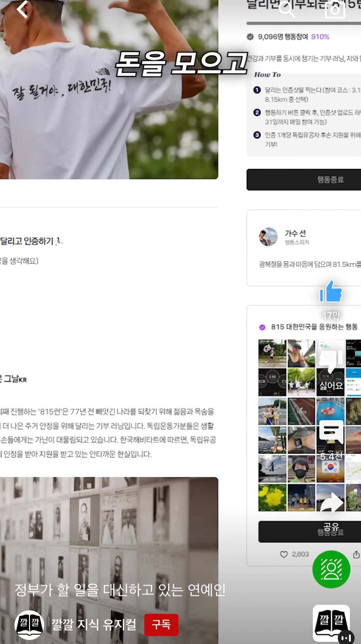Open the smartwatch-on-wrist photo thumbnail

pos(301,440)
